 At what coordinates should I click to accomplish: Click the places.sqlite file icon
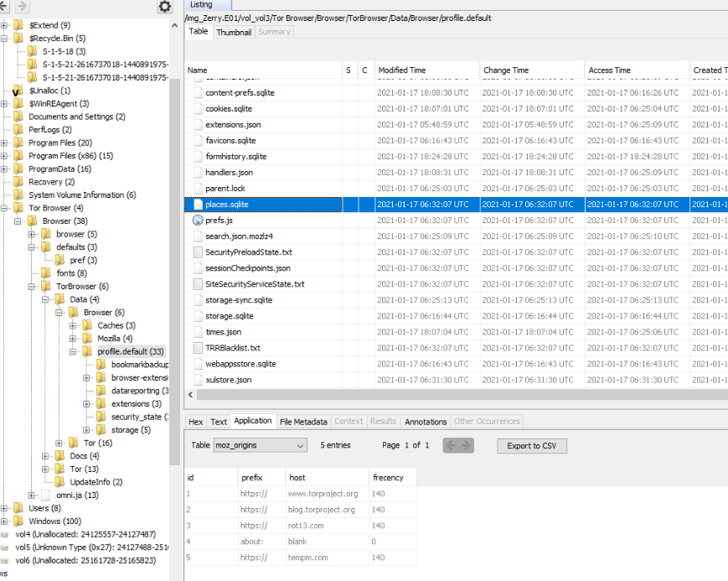click(198, 205)
